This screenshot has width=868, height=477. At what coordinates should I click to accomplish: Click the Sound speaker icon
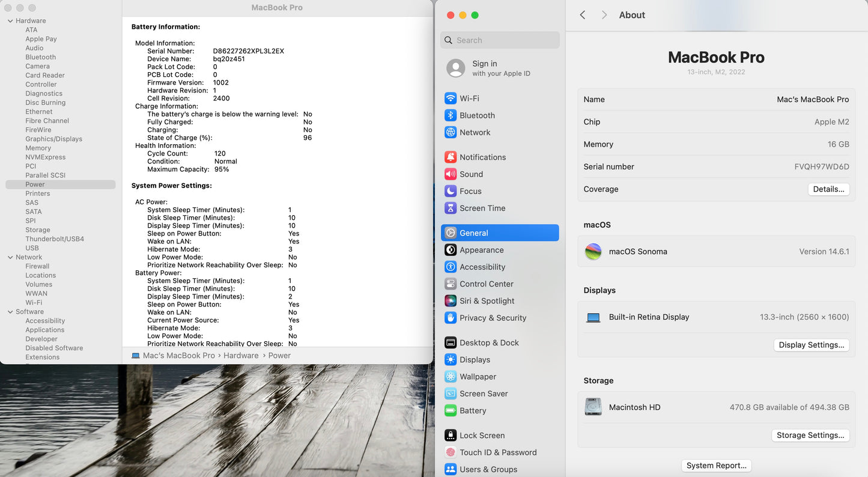pos(451,174)
